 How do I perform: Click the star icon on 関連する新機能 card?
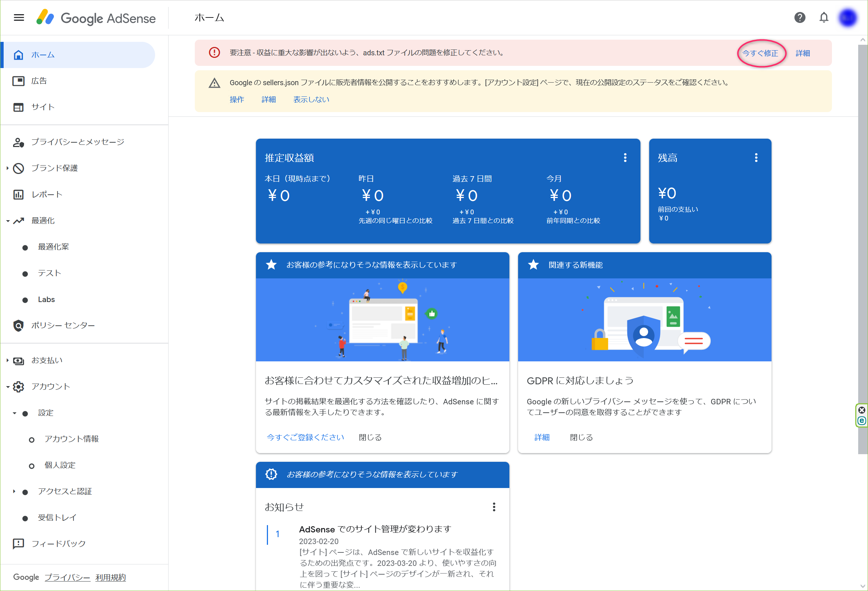pos(533,265)
